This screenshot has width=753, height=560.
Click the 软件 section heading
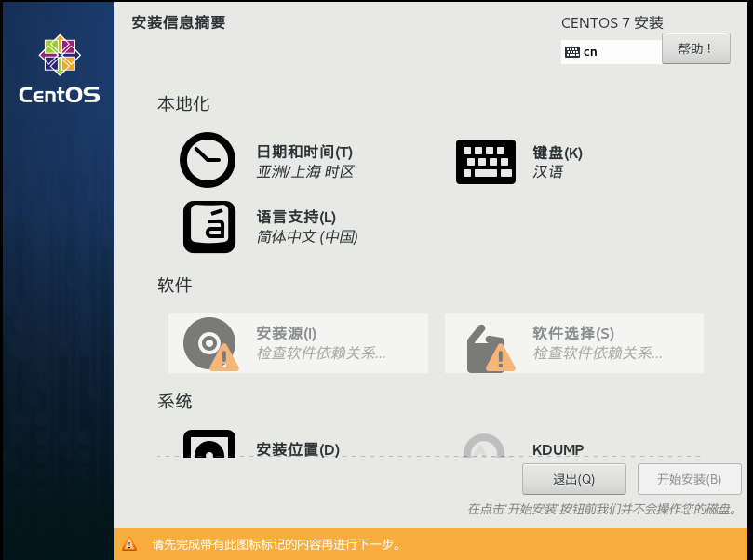tap(175, 285)
